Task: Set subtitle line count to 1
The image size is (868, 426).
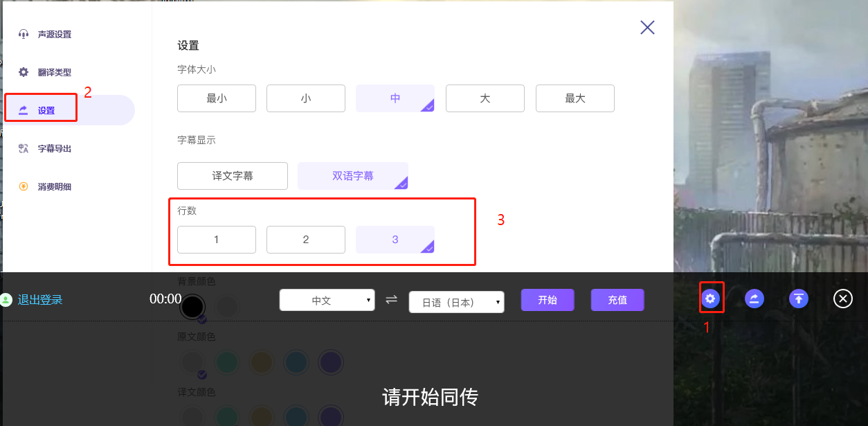Action: (x=217, y=240)
